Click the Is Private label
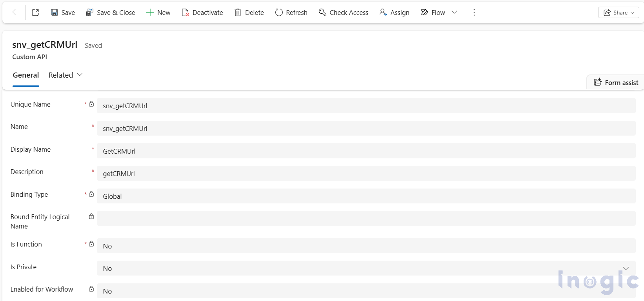644x301 pixels. click(x=24, y=267)
